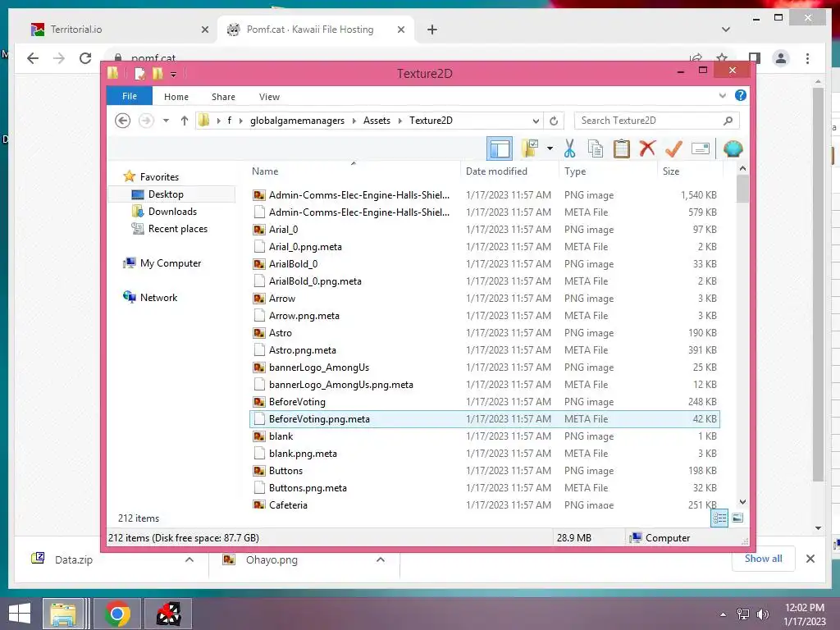Screen dimensions: 840x630
Task: Select the ArialBold_0 PNG image
Action: point(484,263)
